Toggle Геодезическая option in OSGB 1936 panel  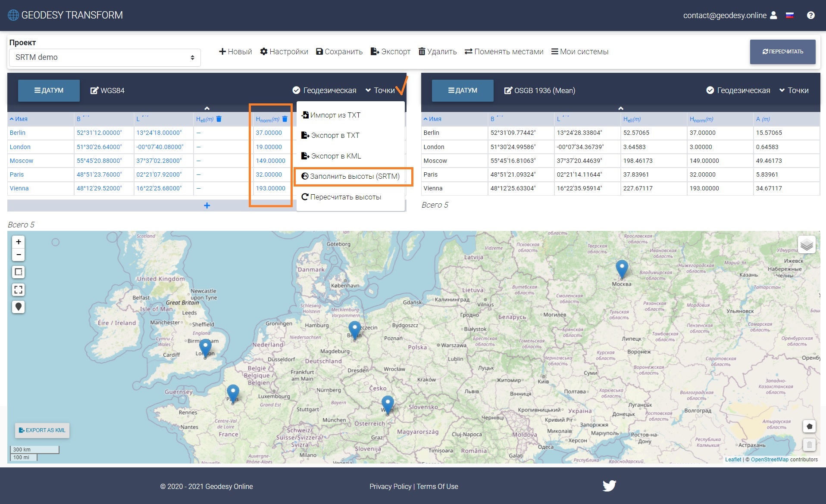coord(738,90)
